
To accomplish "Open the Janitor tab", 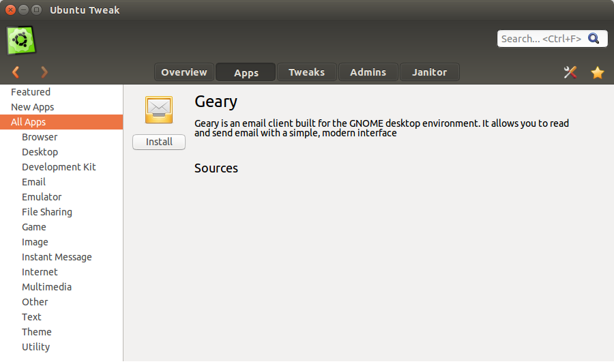I will click(x=429, y=72).
